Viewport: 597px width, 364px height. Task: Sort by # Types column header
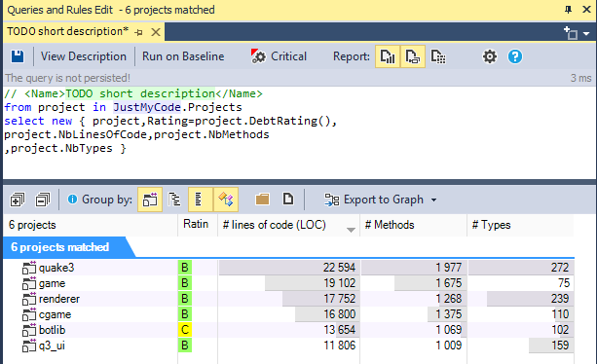pyautogui.click(x=520, y=225)
